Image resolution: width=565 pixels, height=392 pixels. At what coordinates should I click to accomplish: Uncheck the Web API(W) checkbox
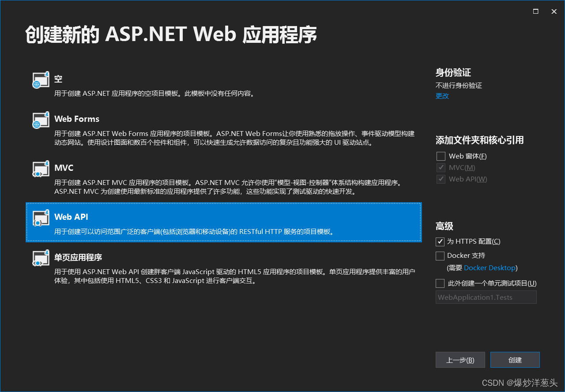click(x=441, y=179)
